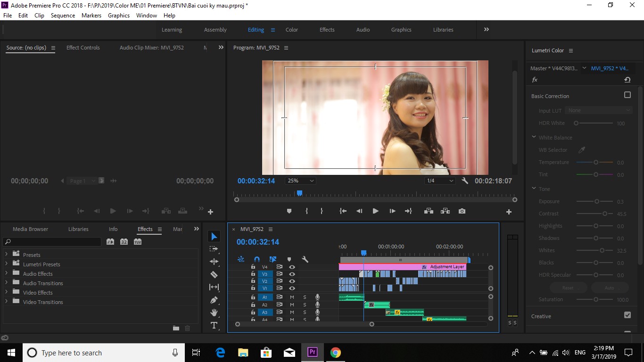Open the zoom level dropdown showing 25%
The image size is (644, 362).
click(x=300, y=181)
